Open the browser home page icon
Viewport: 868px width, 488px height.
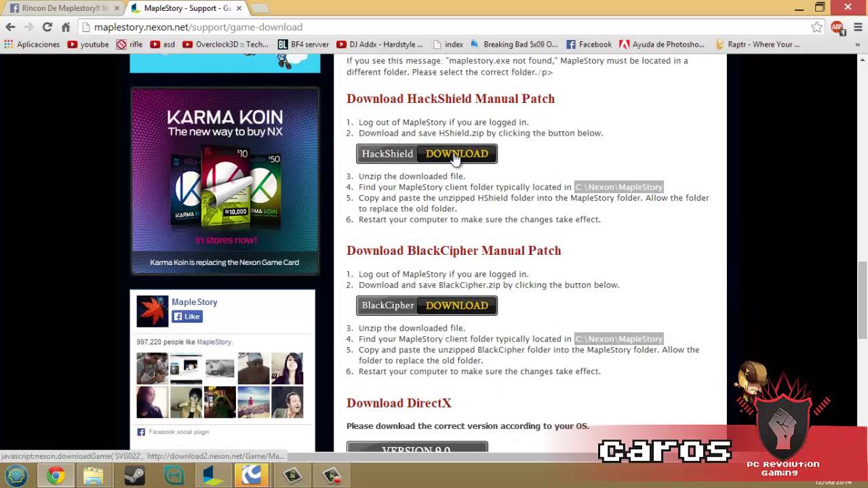66,27
